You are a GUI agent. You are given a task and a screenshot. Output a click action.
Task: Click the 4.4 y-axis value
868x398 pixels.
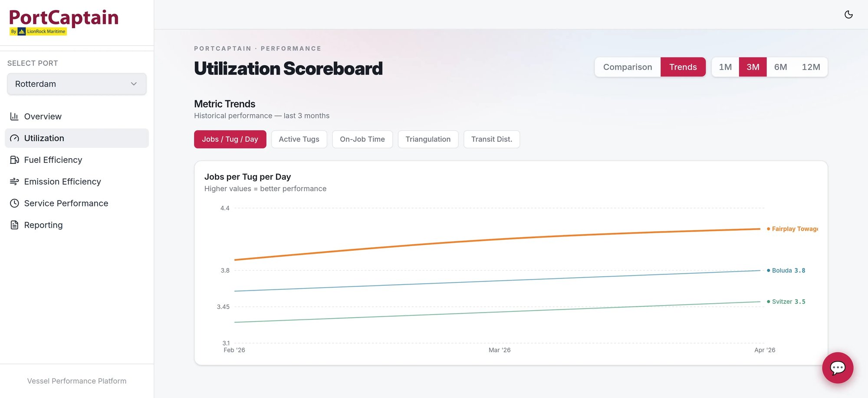coord(225,208)
